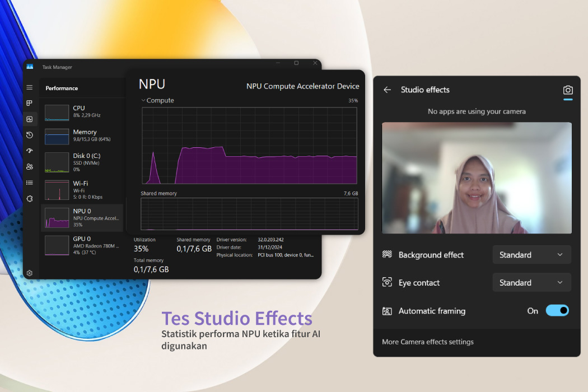Open the Users page in Task Manager

point(30,166)
